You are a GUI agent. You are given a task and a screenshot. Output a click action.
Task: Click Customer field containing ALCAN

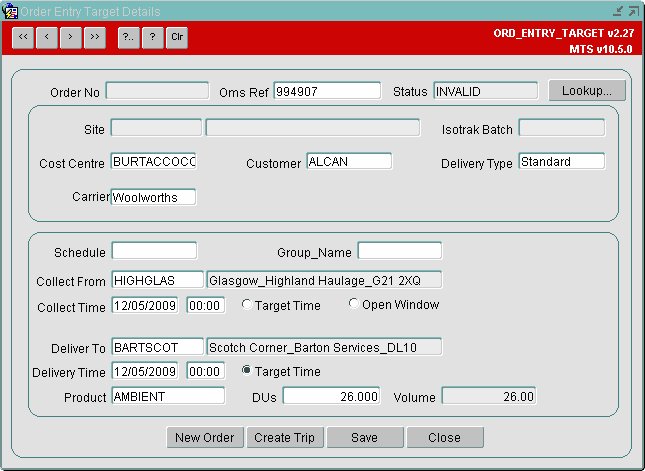click(x=349, y=161)
